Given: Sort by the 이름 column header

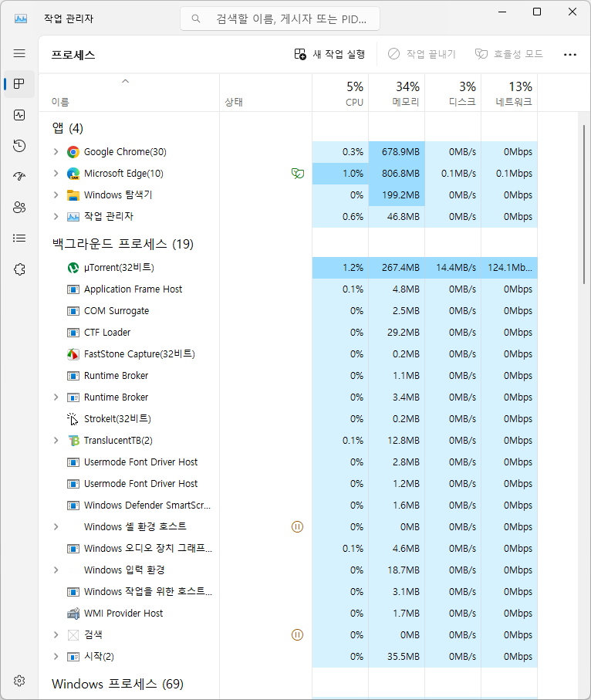Looking at the screenshot, I should [129, 93].
